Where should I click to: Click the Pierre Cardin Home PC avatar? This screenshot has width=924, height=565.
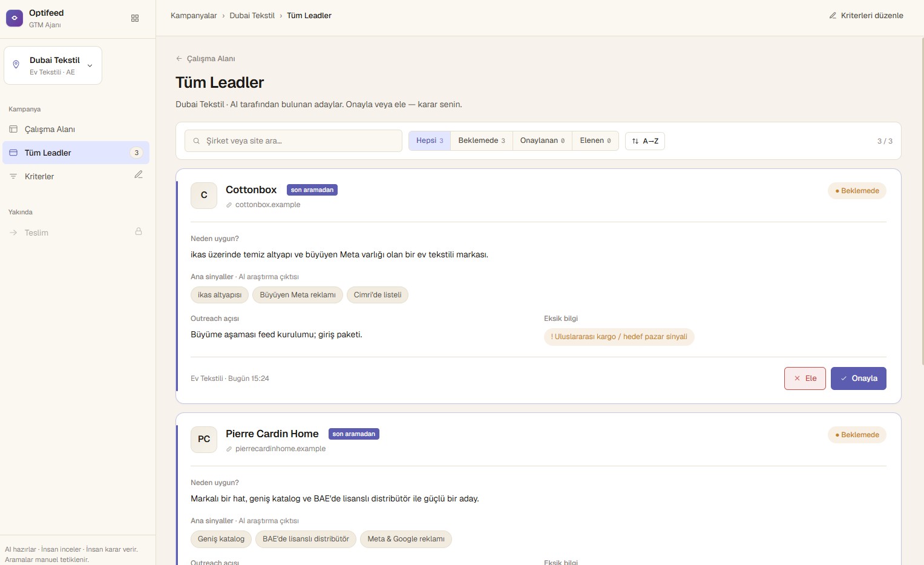coord(204,440)
